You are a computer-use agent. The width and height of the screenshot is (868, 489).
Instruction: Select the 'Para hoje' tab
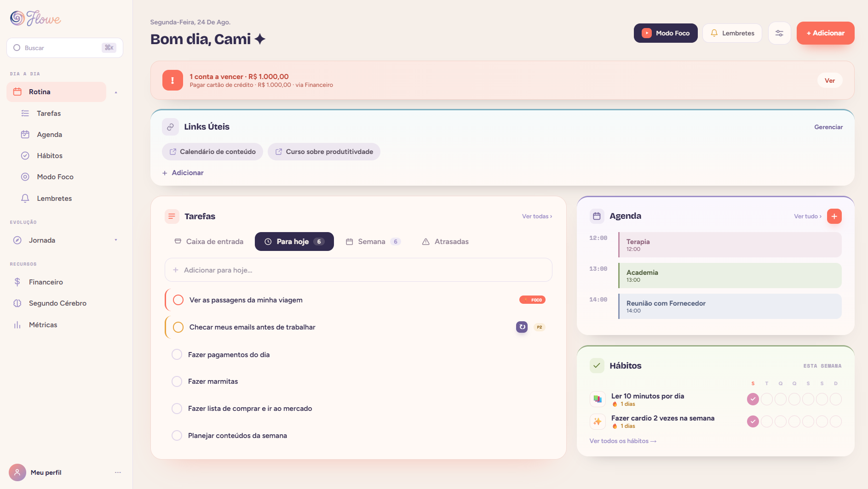click(x=294, y=242)
